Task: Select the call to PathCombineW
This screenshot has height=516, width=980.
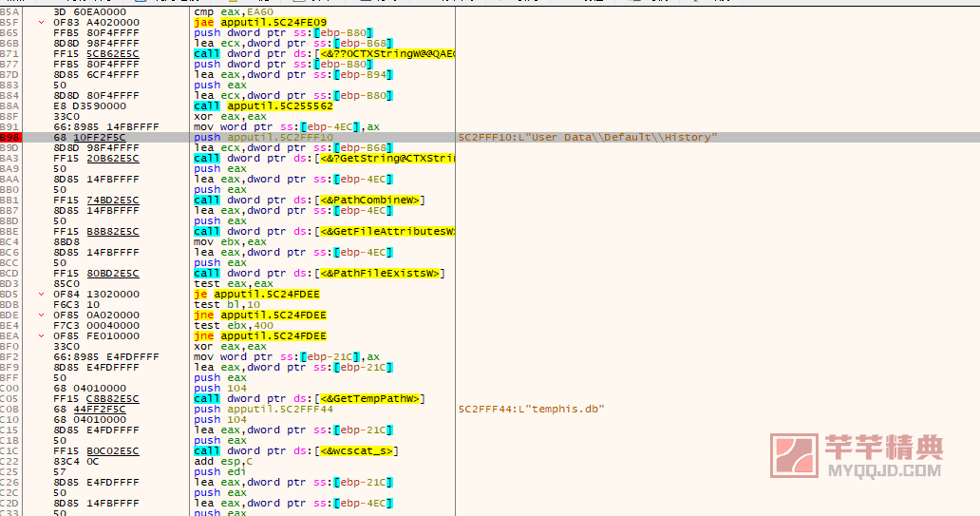Action: 310,201
